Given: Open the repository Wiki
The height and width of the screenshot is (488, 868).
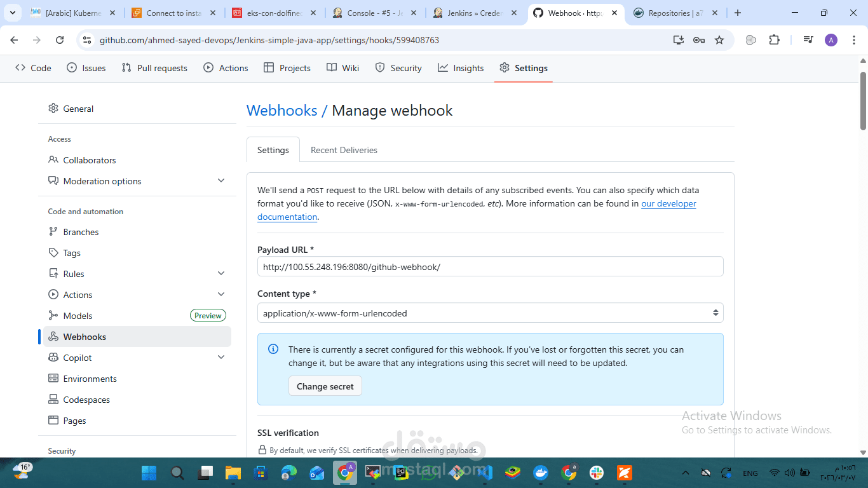Looking at the screenshot, I should tap(343, 68).
